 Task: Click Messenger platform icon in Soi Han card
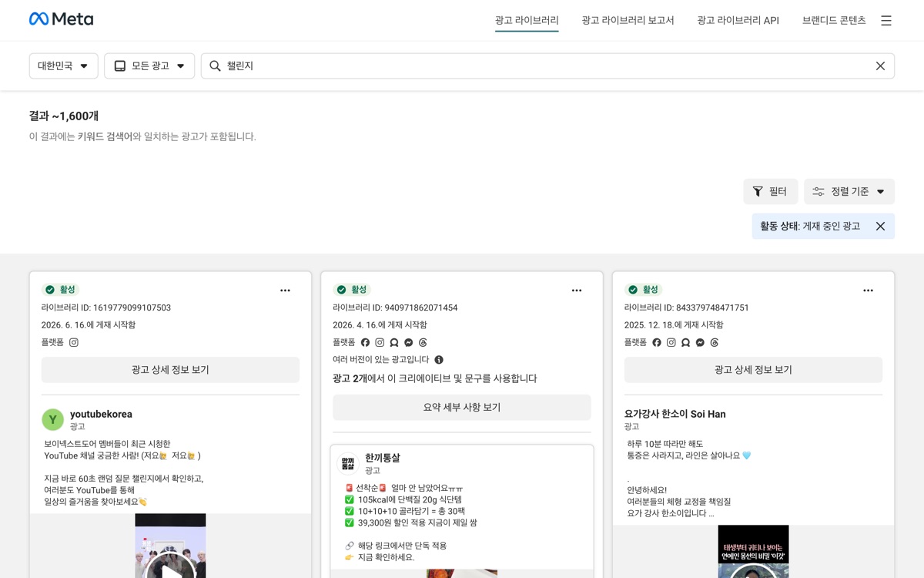coord(700,342)
